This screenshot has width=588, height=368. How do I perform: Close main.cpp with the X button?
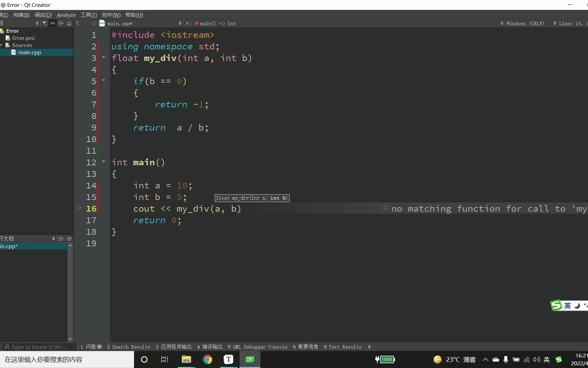click(x=187, y=23)
